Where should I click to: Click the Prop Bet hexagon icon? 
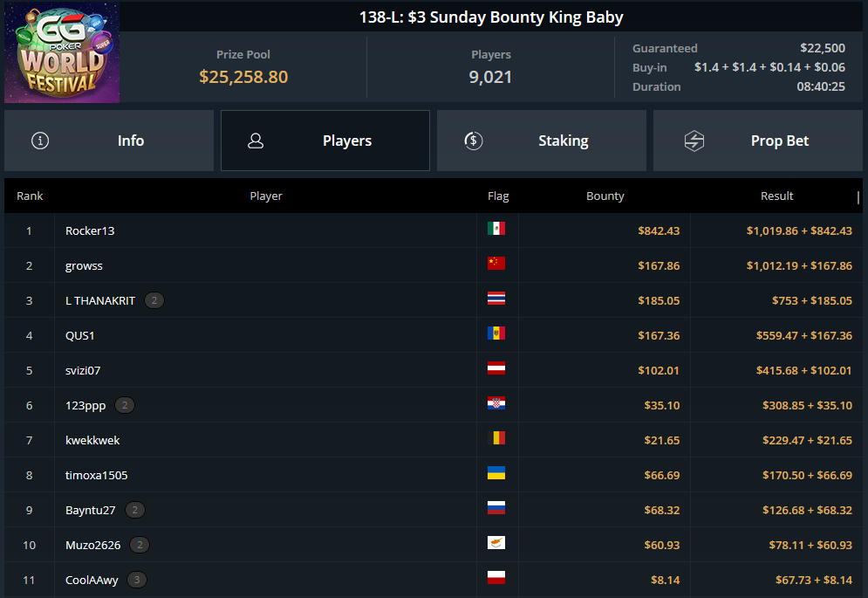click(694, 141)
